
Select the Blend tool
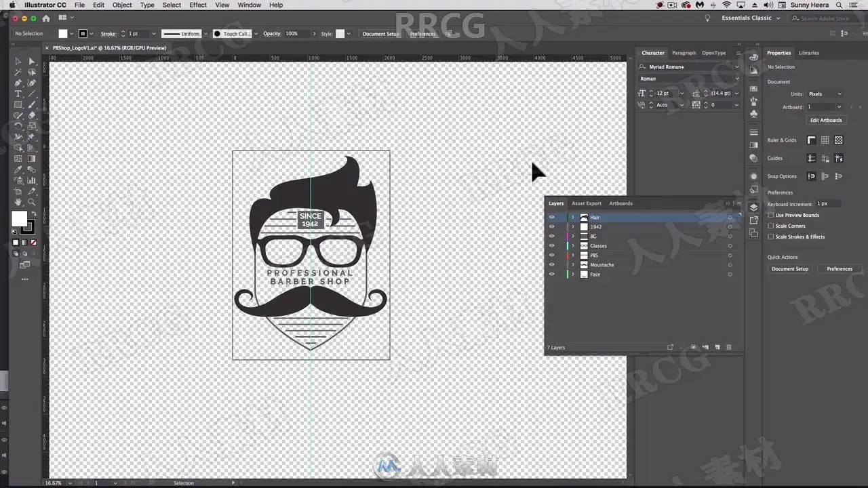31,169
